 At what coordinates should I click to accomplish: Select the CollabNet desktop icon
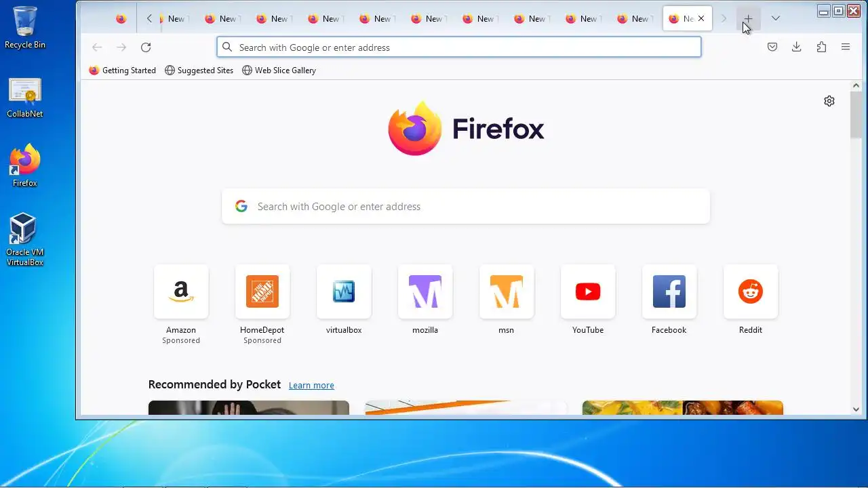25,98
